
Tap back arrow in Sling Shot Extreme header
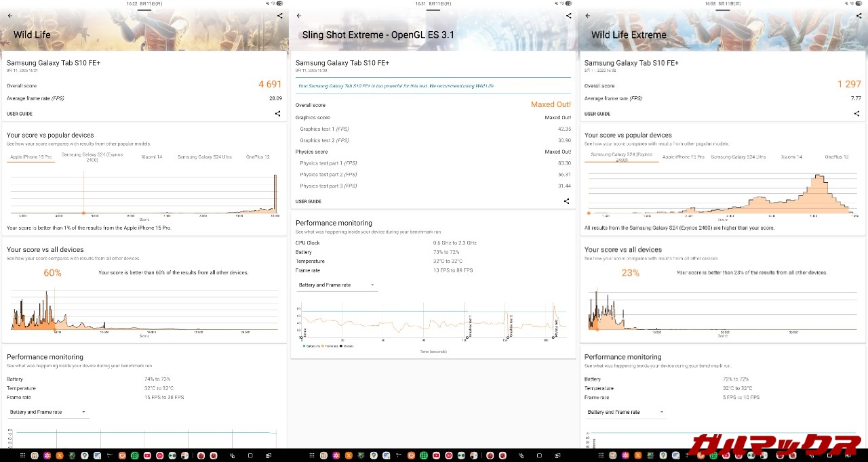299,16
